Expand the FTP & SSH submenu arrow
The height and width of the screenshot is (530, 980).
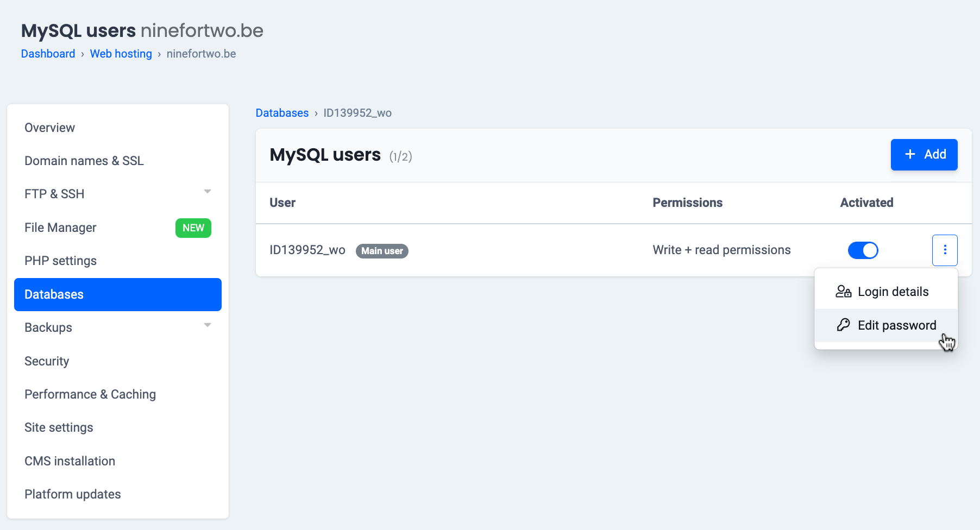point(208,192)
